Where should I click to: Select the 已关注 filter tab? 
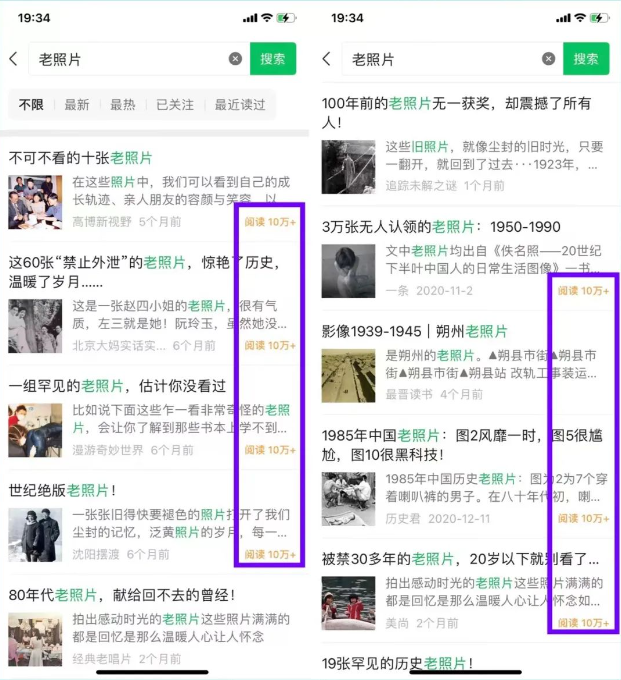175,105
